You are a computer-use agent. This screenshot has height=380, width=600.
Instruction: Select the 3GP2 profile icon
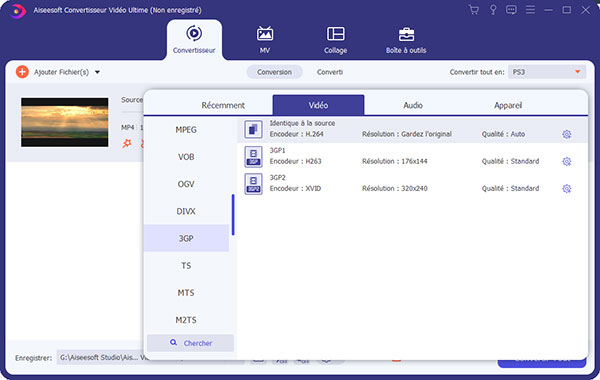tap(253, 184)
